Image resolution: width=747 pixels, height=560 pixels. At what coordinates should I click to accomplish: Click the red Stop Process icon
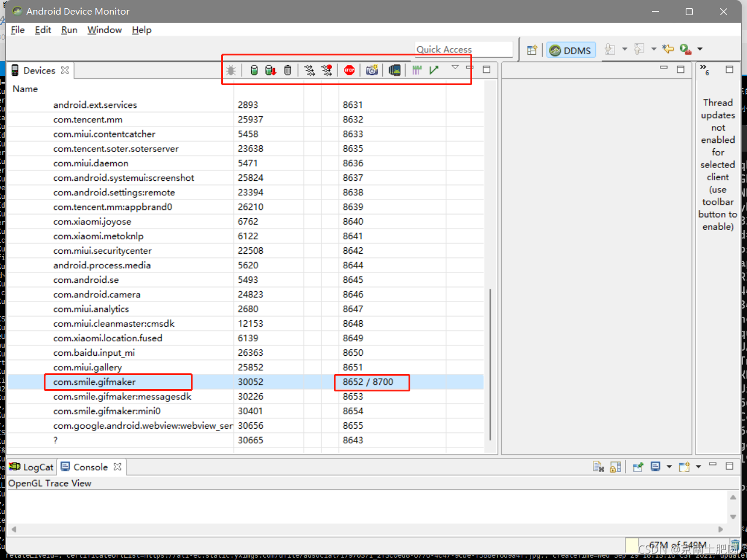coord(350,71)
